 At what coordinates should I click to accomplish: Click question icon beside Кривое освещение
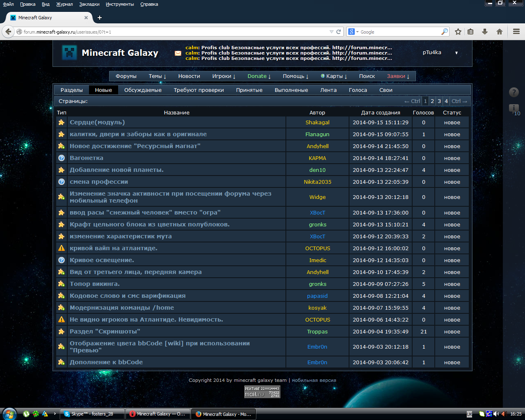62,260
